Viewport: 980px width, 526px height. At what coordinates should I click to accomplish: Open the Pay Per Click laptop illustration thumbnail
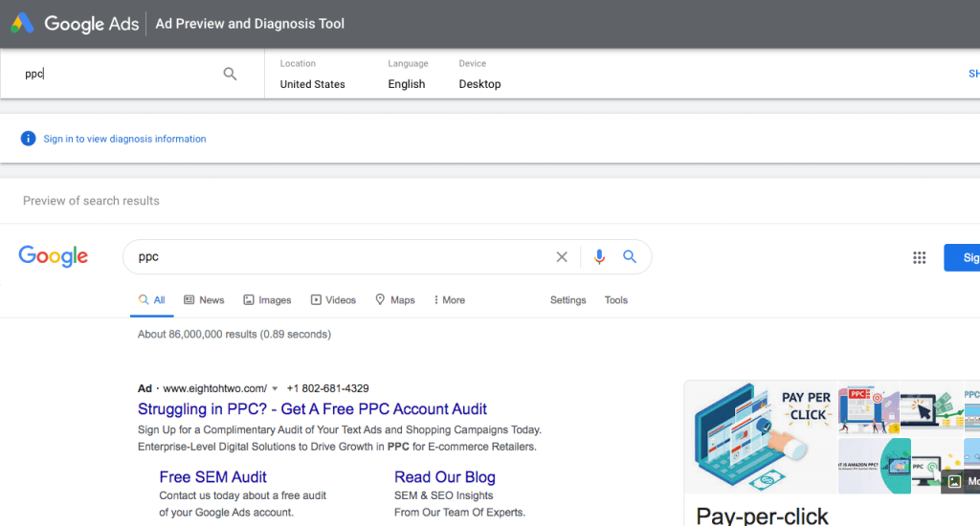click(x=761, y=437)
